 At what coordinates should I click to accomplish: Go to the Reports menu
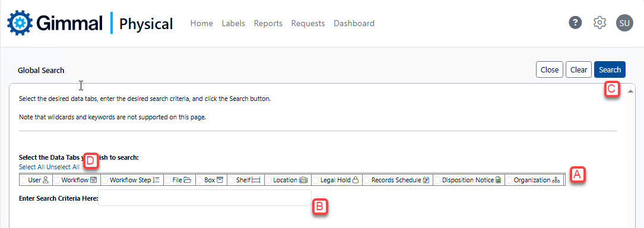[268, 23]
